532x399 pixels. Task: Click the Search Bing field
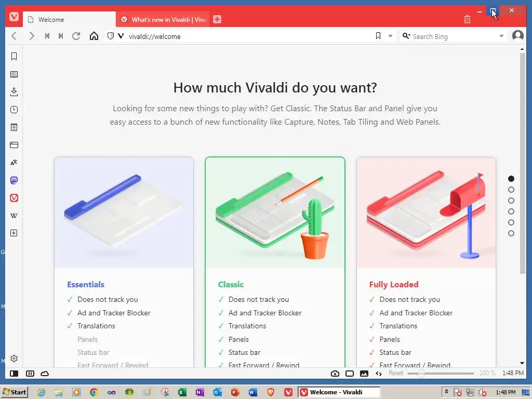pyautogui.click(x=454, y=36)
